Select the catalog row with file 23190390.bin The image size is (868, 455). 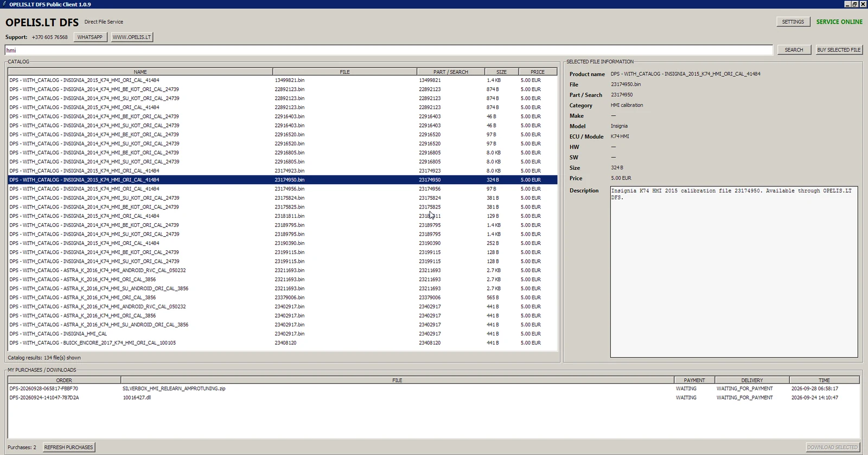pos(282,243)
